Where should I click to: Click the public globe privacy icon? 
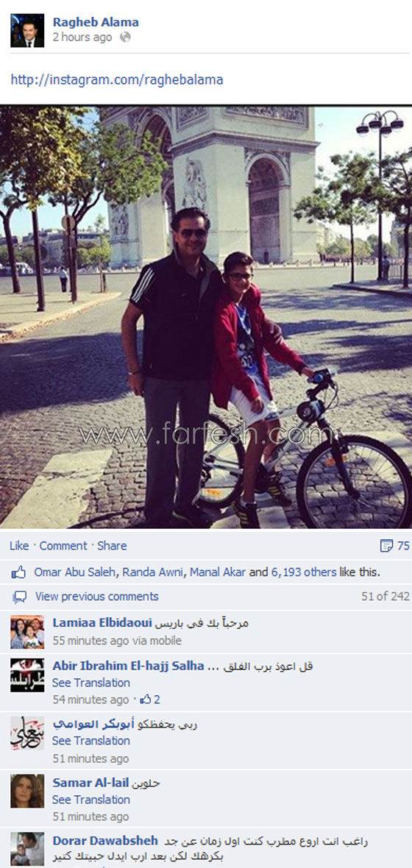click(x=125, y=37)
